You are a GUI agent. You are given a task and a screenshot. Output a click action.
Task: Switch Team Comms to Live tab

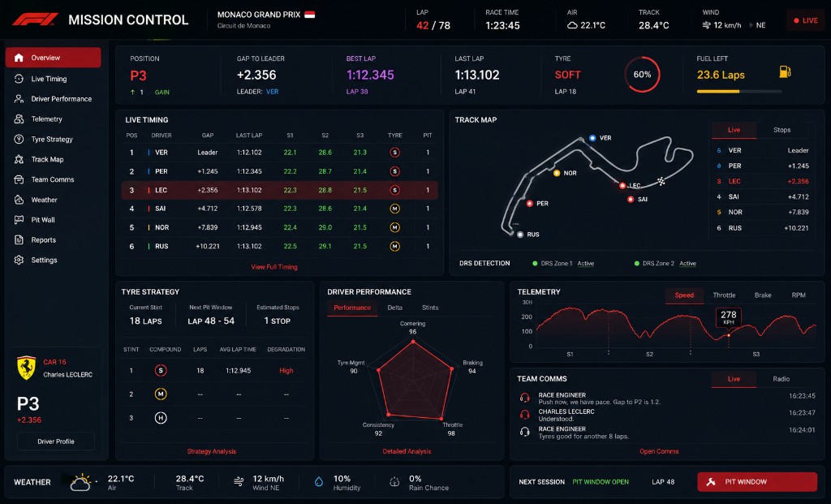click(734, 379)
